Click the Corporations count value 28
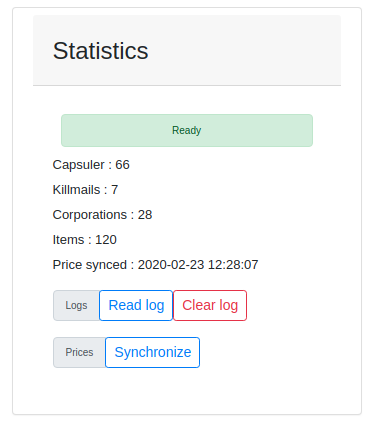This screenshot has height=440, width=380. 145,215
